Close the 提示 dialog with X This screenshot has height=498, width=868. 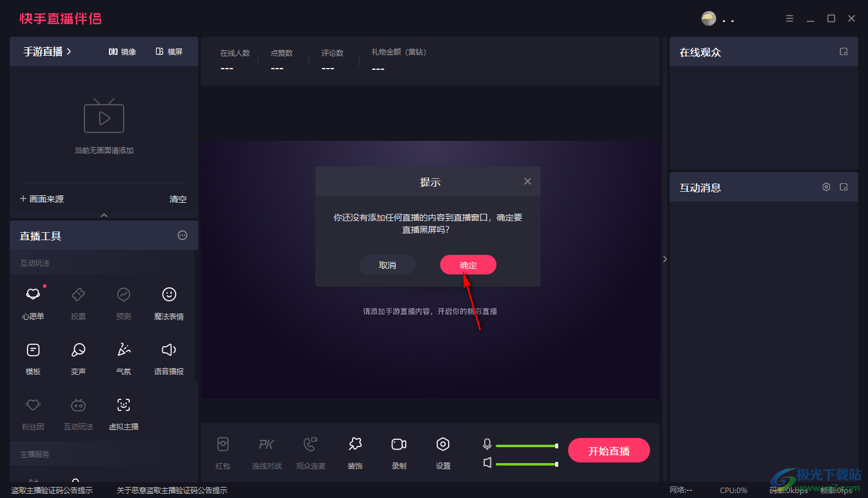coord(528,181)
